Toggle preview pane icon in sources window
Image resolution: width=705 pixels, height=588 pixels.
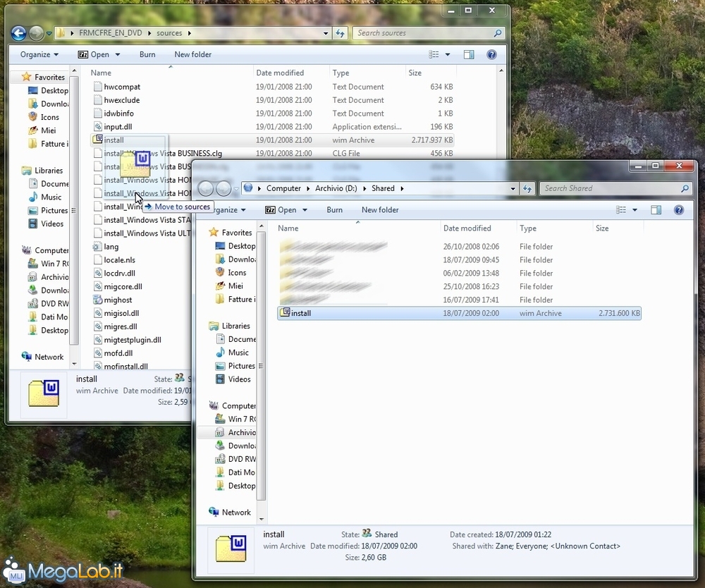coord(469,54)
